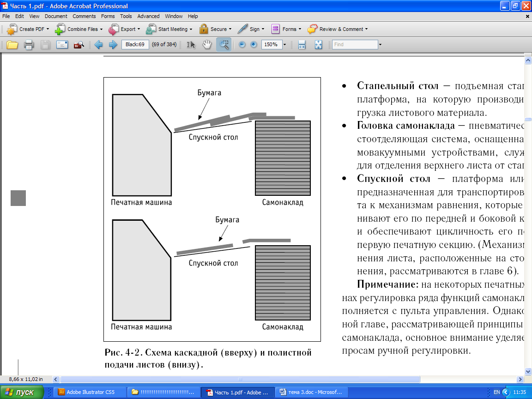
Task: Open the Edit menu
Action: click(19, 16)
